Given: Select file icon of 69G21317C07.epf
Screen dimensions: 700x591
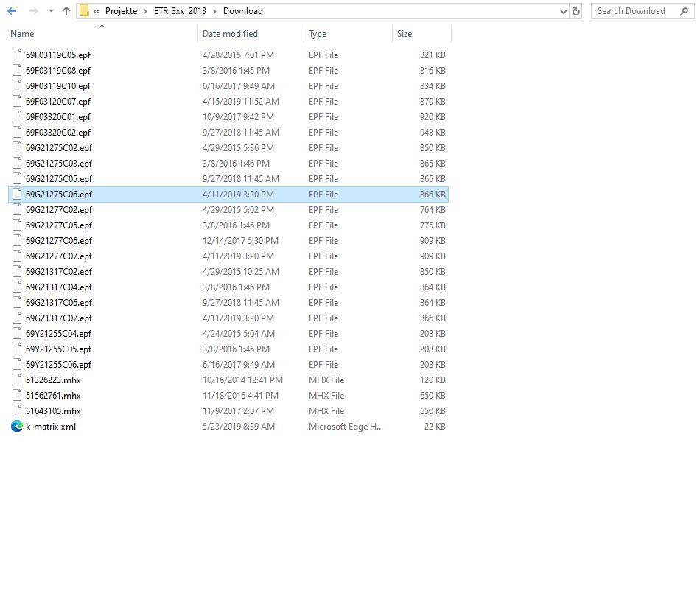Looking at the screenshot, I should click(17, 318).
